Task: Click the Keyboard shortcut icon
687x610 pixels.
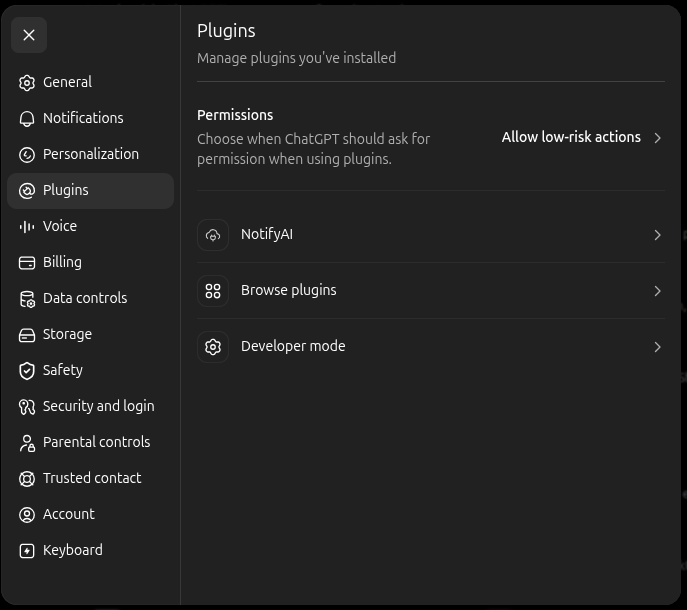Action: tap(27, 551)
